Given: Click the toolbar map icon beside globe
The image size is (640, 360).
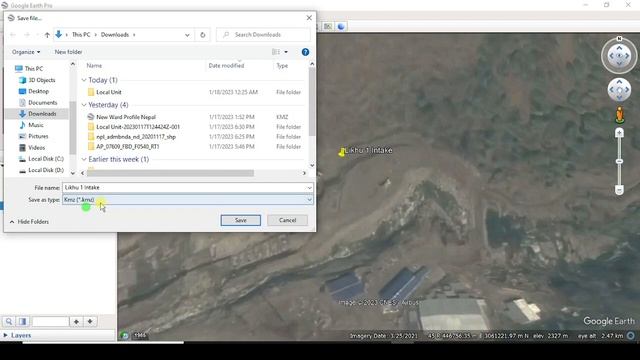Looking at the screenshot, I should tap(327, 27).
